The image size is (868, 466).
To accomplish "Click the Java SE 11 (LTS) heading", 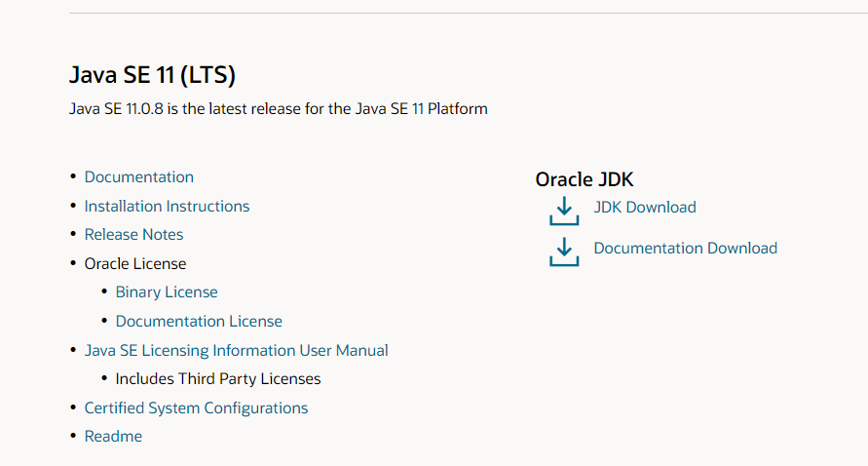I will point(152,75).
